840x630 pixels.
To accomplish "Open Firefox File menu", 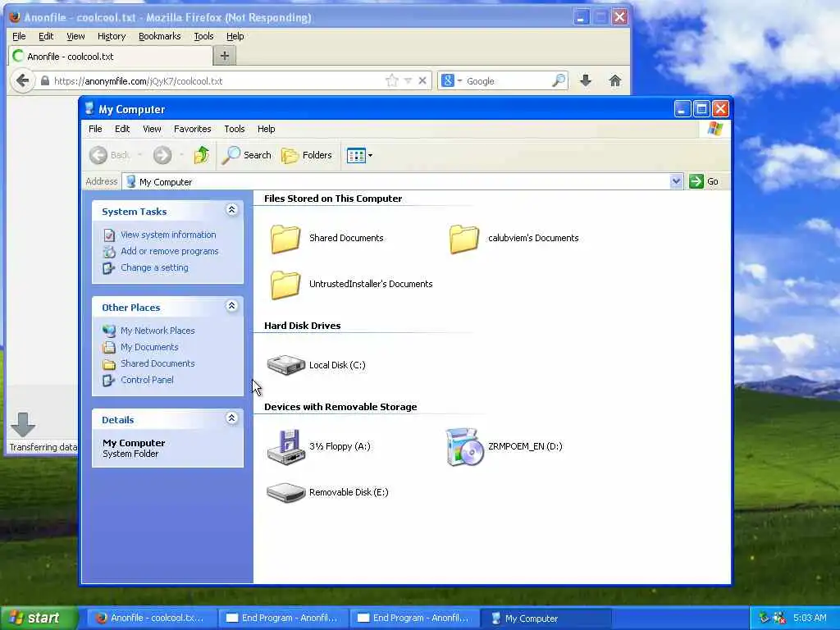I will click(19, 36).
